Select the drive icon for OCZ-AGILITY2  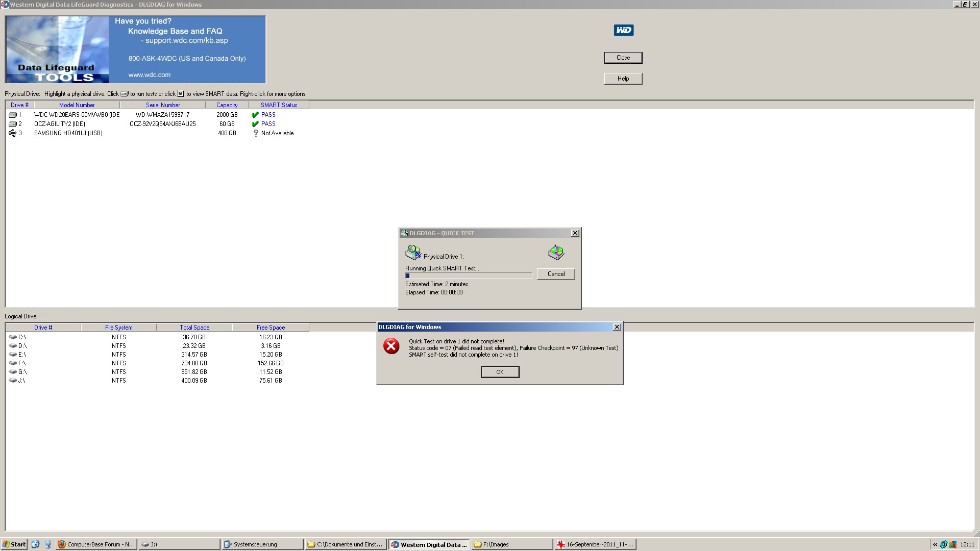(13, 124)
